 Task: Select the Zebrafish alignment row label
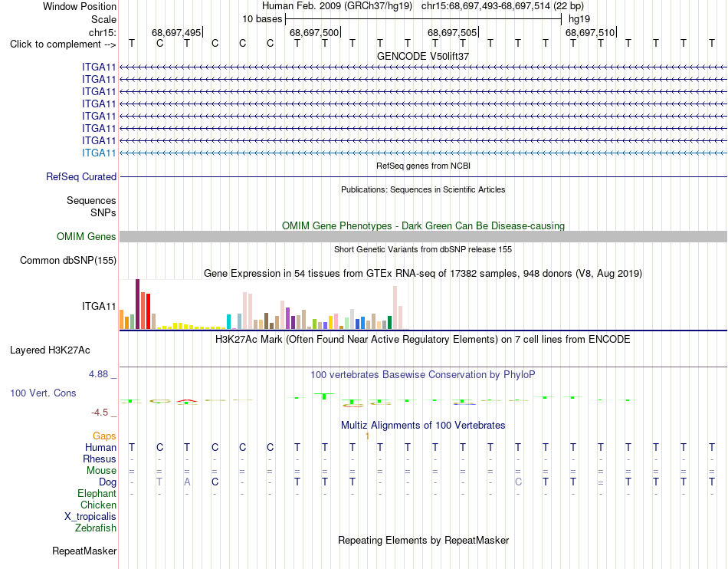(96, 528)
